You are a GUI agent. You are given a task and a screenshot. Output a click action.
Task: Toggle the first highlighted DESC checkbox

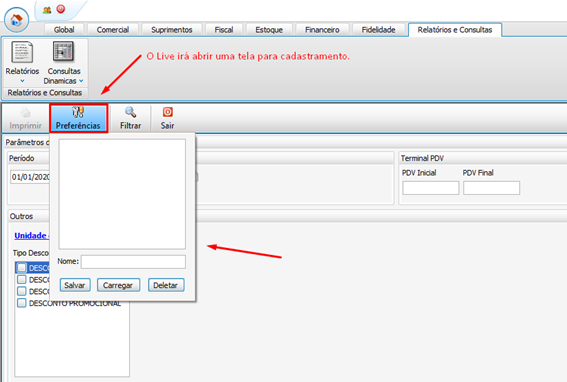click(x=22, y=268)
